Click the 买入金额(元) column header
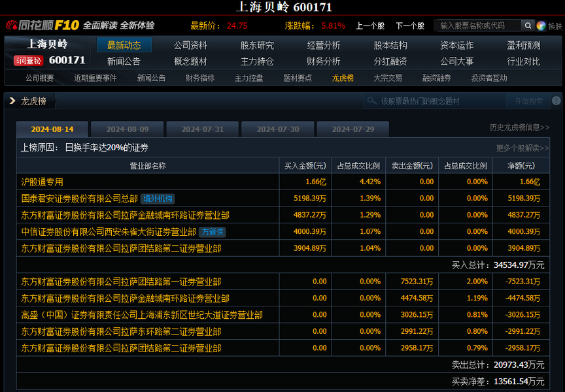 (305, 166)
